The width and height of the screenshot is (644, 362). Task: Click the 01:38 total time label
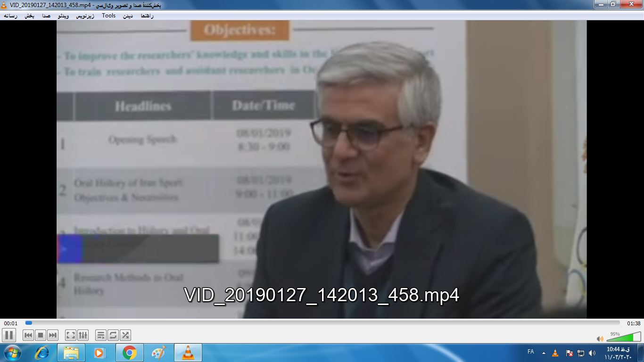(x=634, y=323)
